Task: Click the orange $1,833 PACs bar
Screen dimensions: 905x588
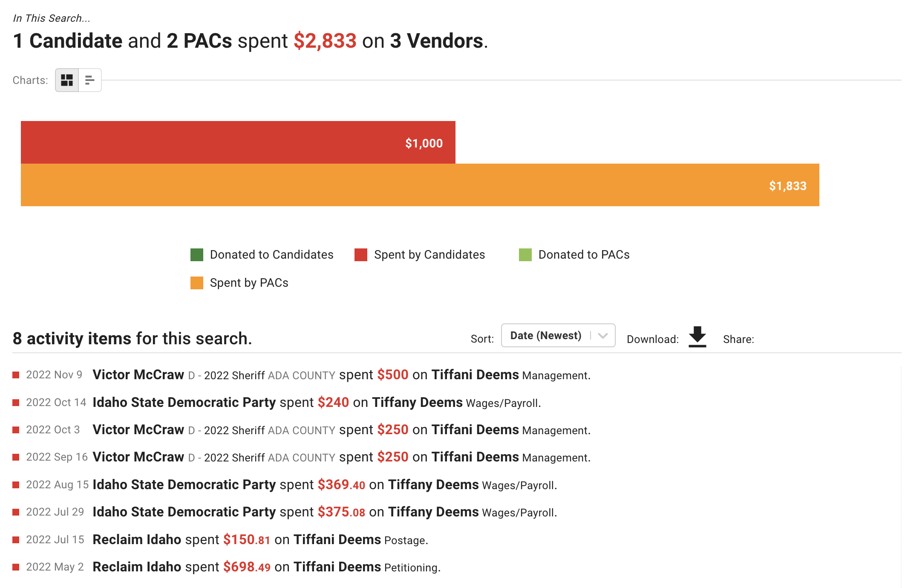Action: click(x=420, y=185)
